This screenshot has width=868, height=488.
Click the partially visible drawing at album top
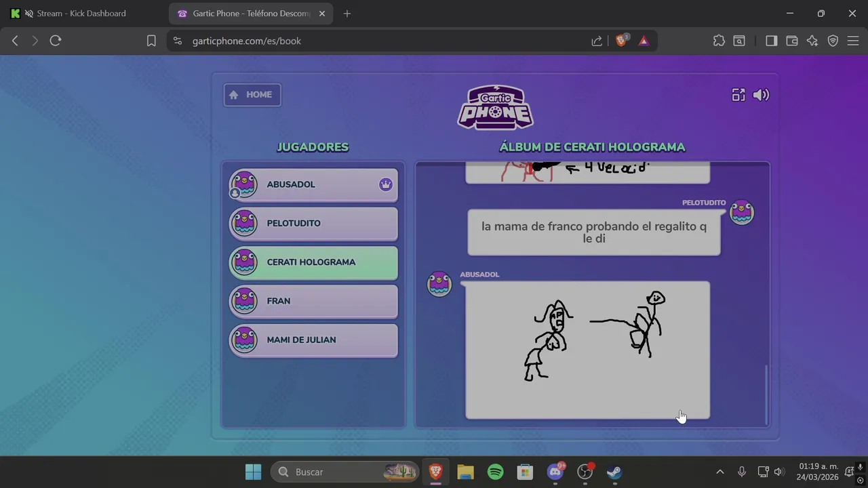(588, 172)
